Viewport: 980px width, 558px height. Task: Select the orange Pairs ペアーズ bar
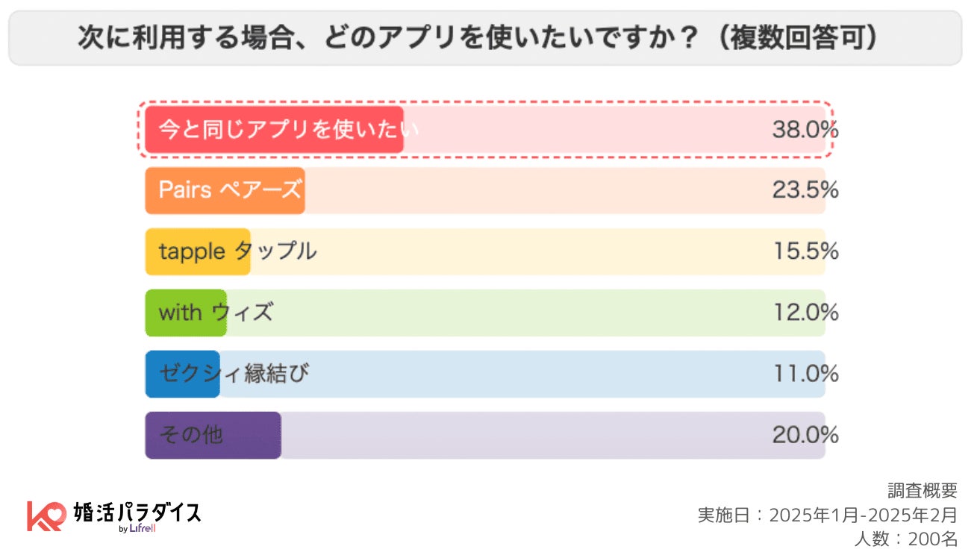225,191
